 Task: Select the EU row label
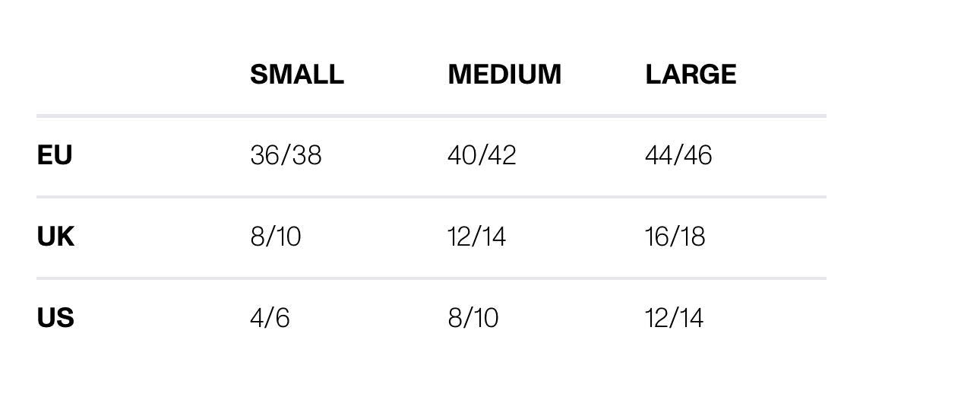[54, 155]
